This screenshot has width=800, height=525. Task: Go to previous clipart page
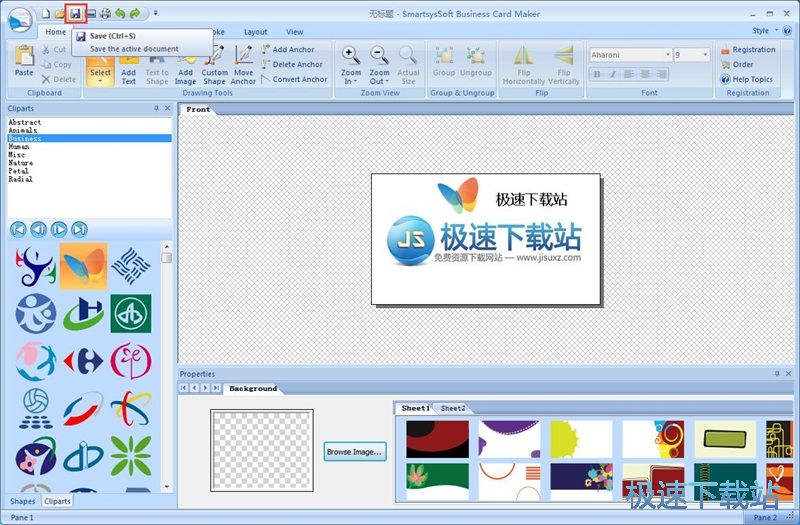click(x=38, y=230)
